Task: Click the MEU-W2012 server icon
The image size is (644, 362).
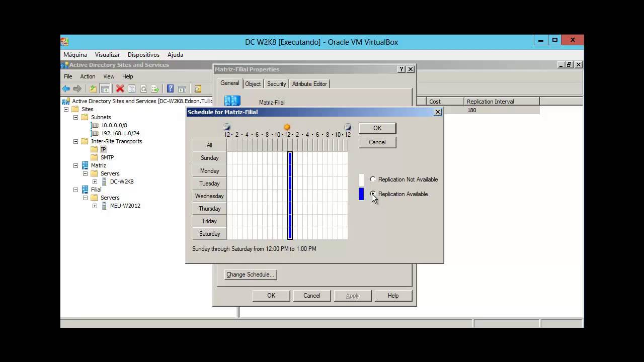Action: (x=104, y=206)
